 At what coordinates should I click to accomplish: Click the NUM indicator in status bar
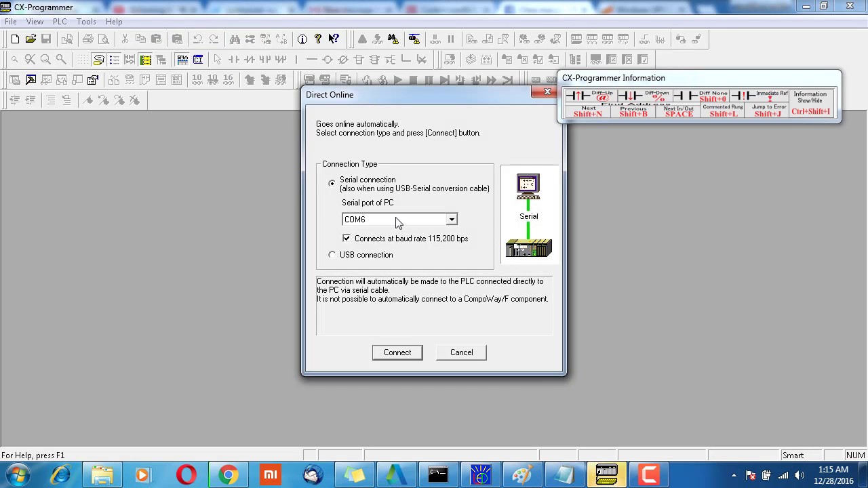[x=855, y=455]
